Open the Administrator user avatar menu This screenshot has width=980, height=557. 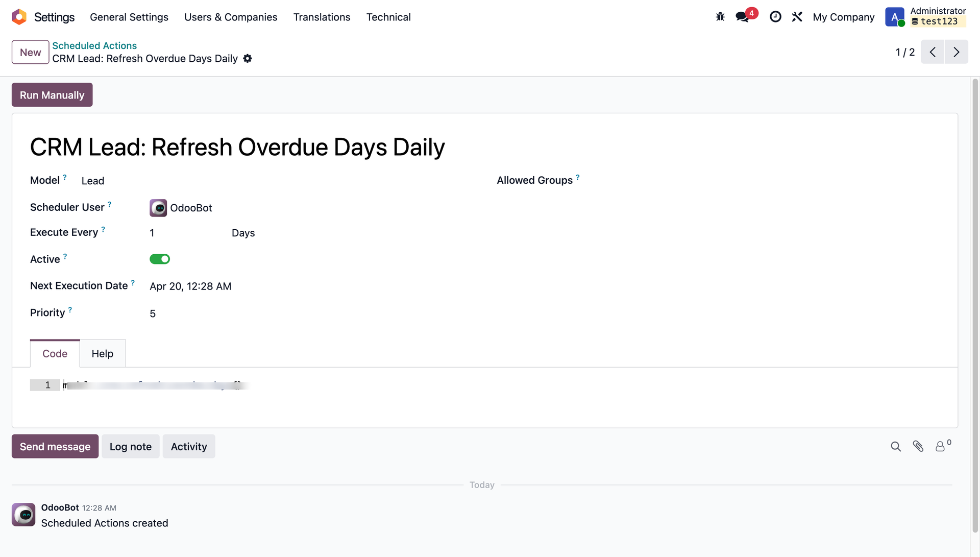[x=895, y=17]
